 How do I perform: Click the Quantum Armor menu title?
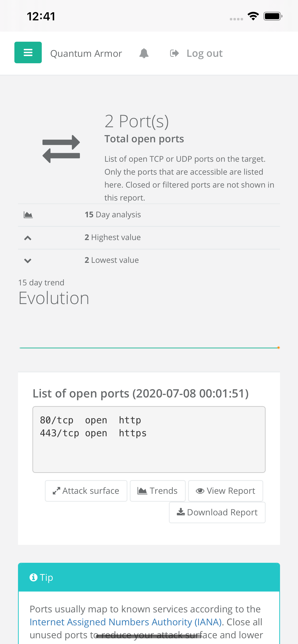point(86,53)
